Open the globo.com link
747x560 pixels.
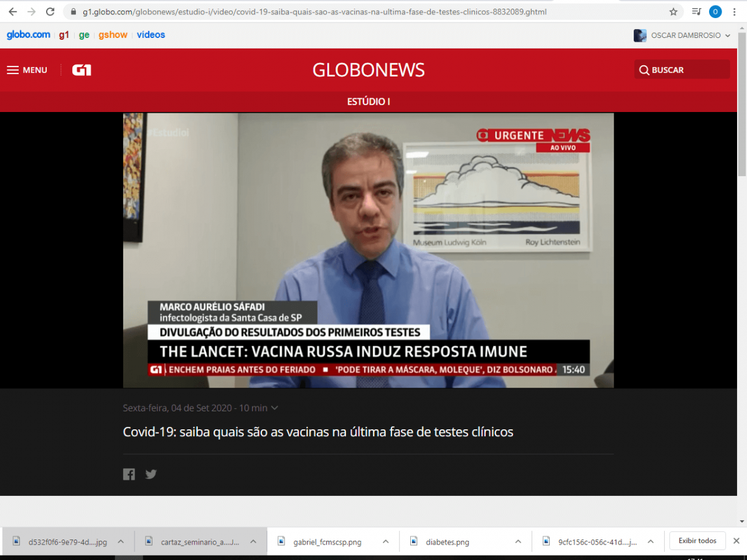click(29, 35)
